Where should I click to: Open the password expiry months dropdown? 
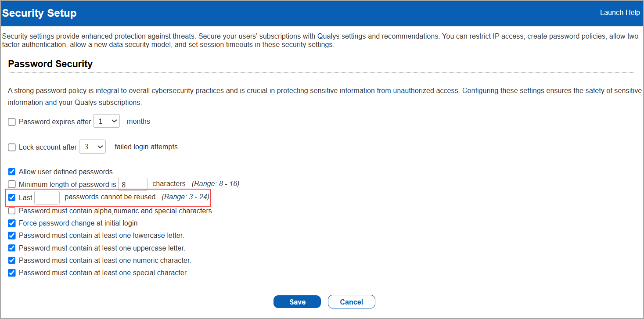[x=107, y=121]
